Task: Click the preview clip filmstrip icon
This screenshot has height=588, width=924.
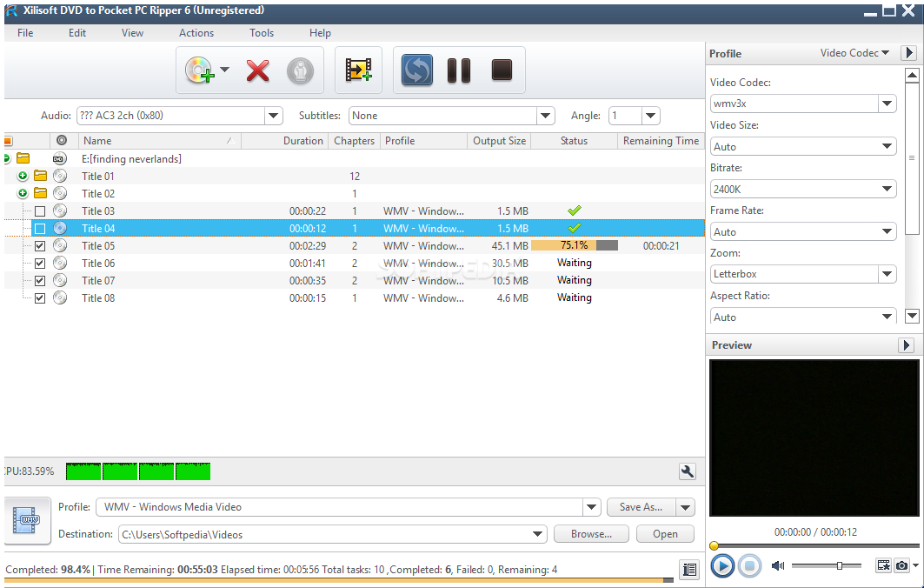Action: (x=883, y=565)
